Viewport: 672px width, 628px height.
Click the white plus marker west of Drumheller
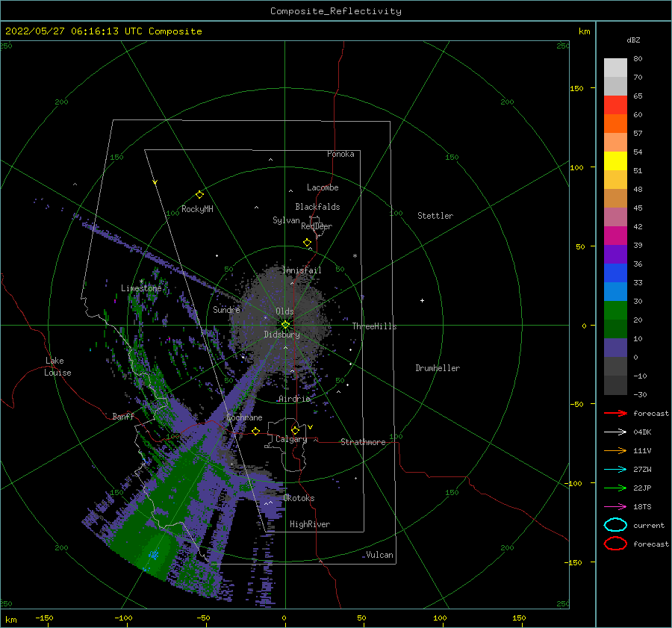coord(422,300)
